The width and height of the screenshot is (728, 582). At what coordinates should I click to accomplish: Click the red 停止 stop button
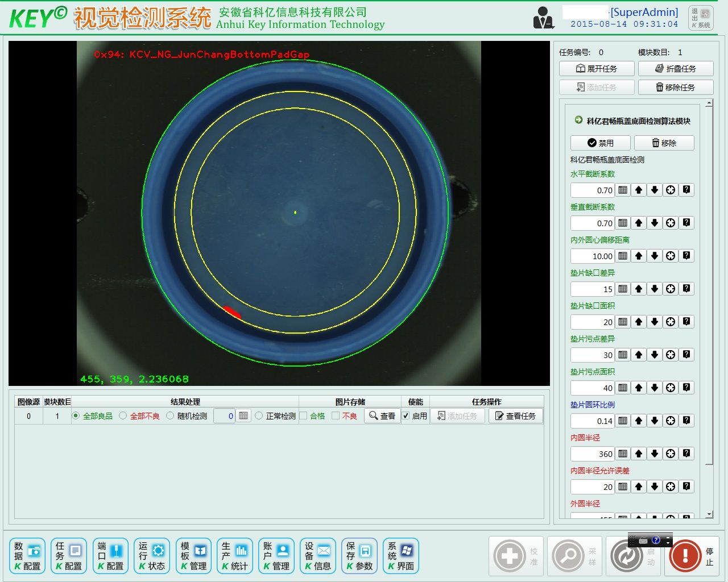(x=692, y=556)
